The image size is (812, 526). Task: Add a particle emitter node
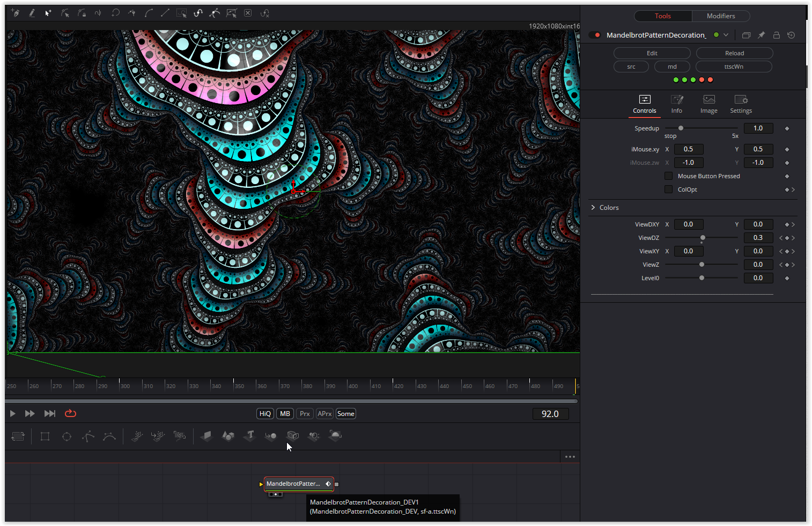click(x=137, y=436)
